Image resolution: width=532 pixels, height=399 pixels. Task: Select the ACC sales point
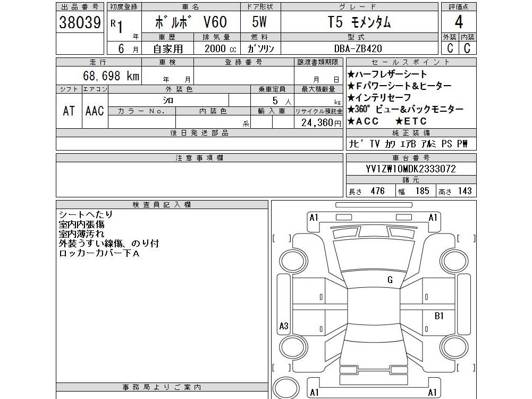coord(363,121)
